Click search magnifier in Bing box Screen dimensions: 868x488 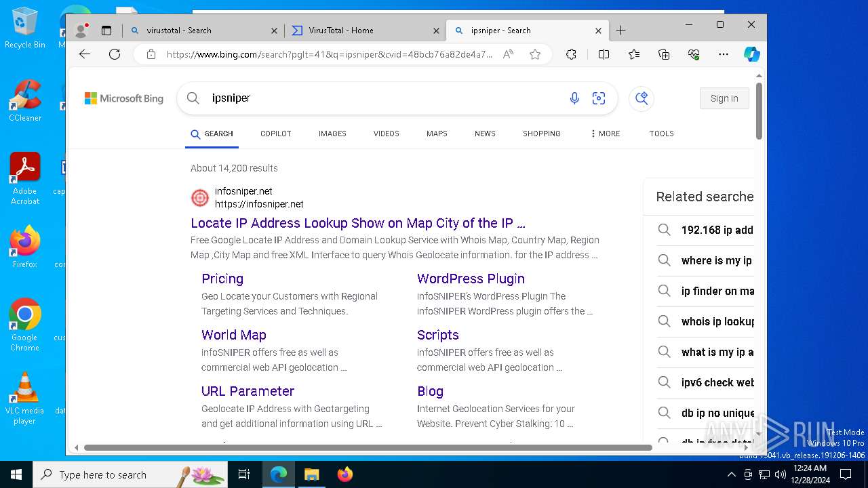pos(193,98)
